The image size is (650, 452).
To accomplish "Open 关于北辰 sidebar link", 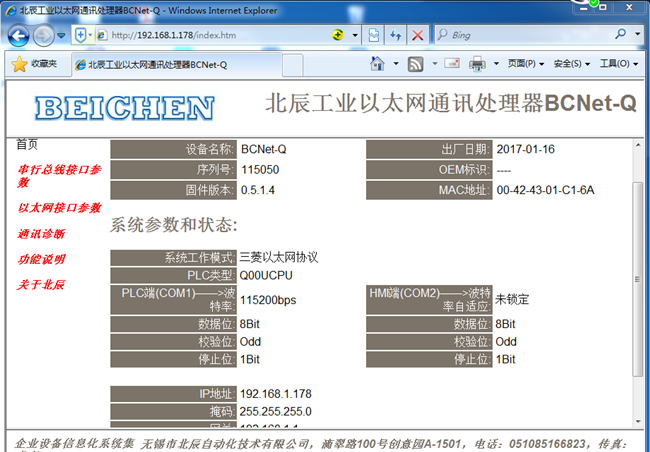I will click(x=41, y=285).
